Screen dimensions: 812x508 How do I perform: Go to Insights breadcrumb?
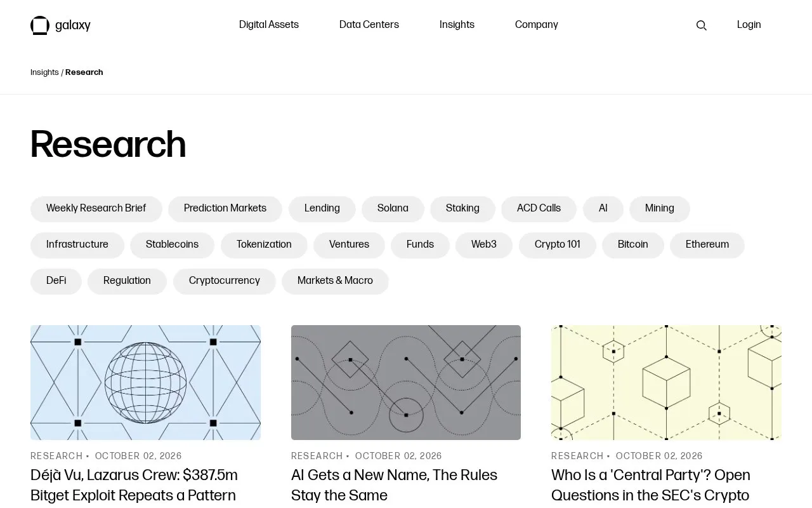click(44, 72)
